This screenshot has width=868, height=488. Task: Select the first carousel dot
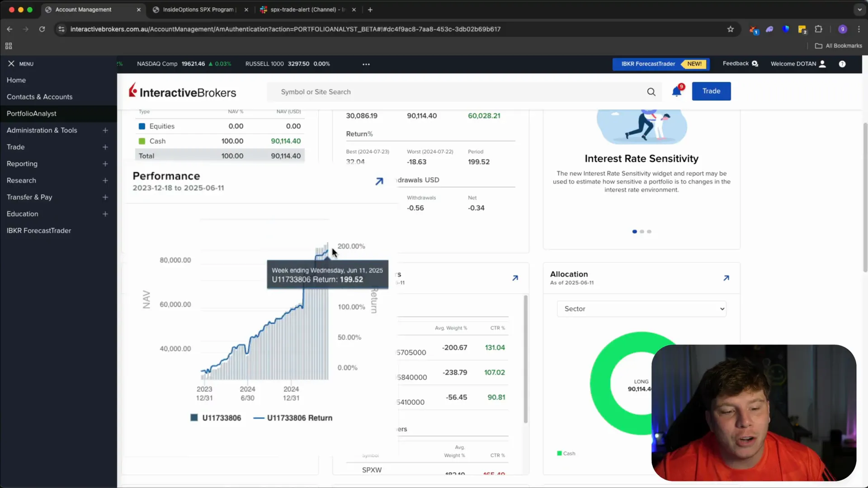[x=634, y=232]
